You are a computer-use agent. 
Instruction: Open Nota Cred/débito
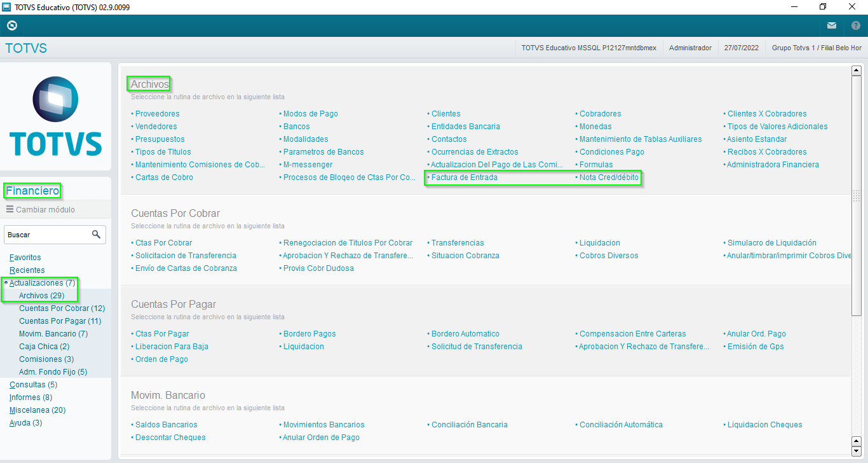click(609, 177)
